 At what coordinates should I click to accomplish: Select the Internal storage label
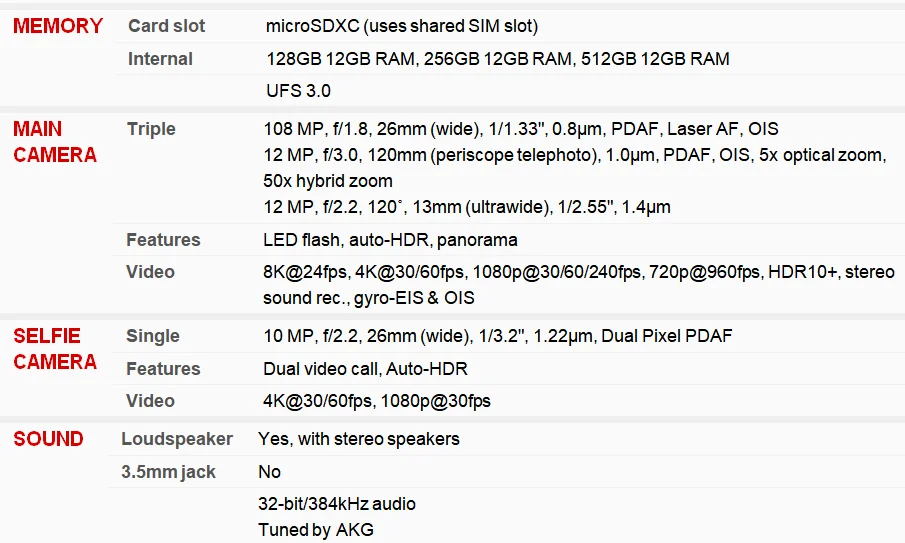click(160, 59)
